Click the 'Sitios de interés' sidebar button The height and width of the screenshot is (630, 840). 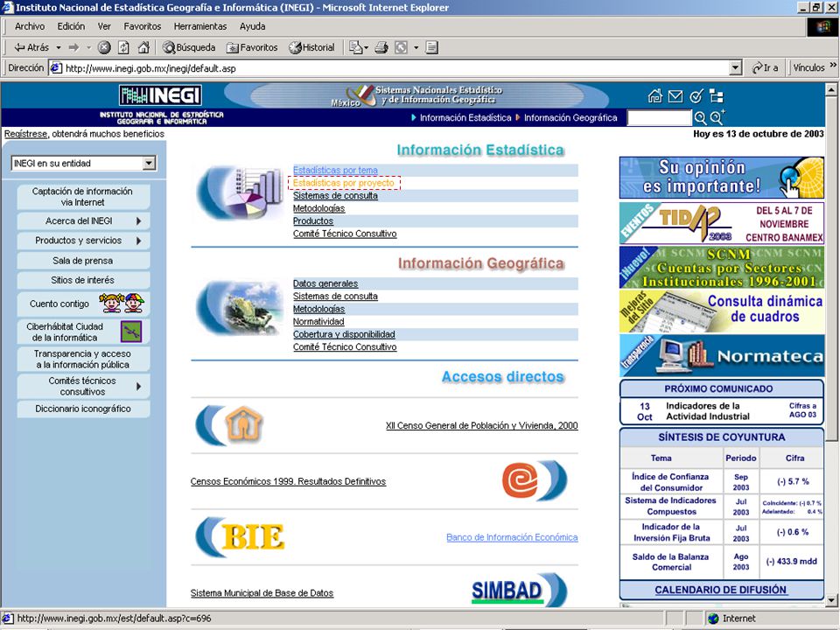click(83, 280)
